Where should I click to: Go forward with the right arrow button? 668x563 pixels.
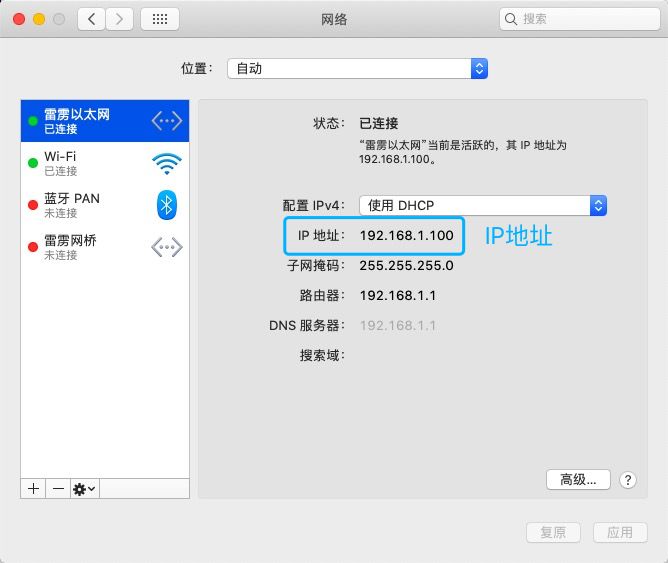pos(119,19)
